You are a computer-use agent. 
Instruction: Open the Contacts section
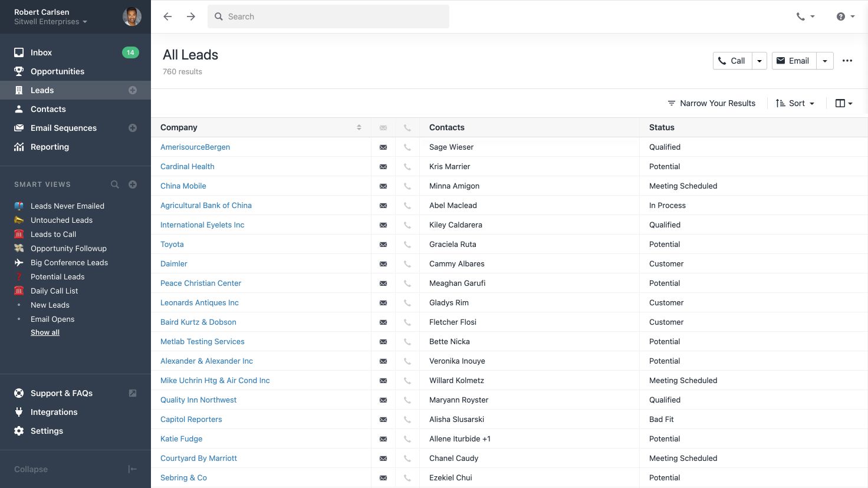pos(48,109)
